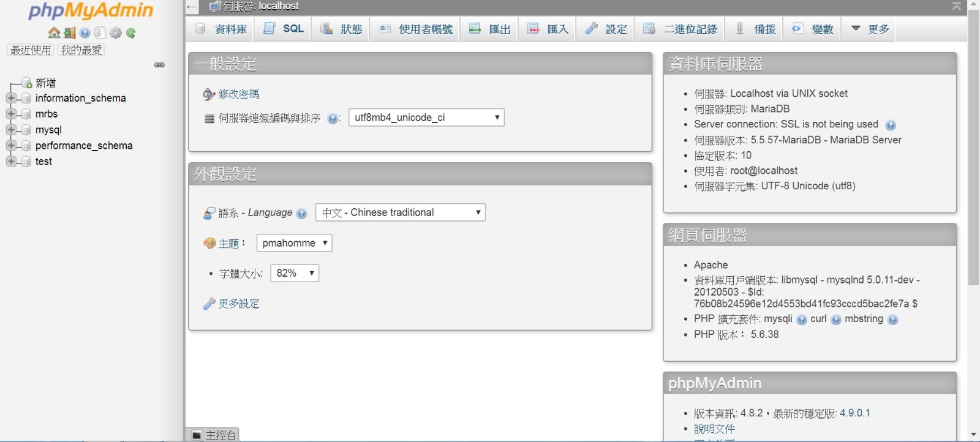The width and height of the screenshot is (980, 442).
Task: Open the 使用者帳號 tab
Action: click(x=417, y=29)
